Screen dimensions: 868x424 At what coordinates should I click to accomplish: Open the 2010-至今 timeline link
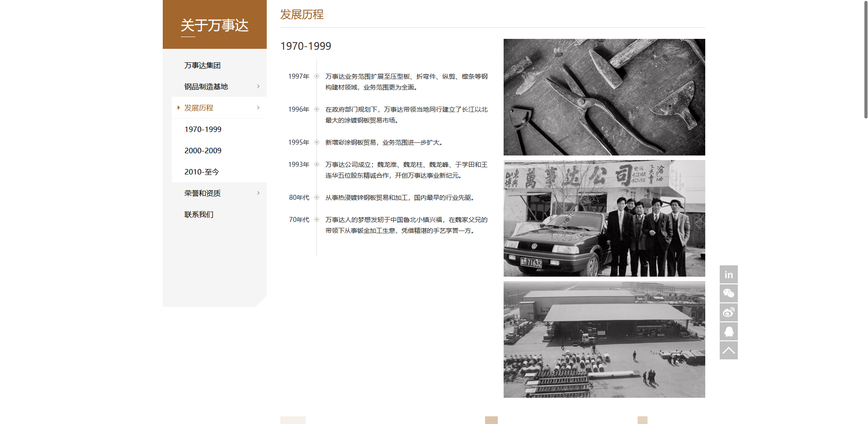coord(202,172)
